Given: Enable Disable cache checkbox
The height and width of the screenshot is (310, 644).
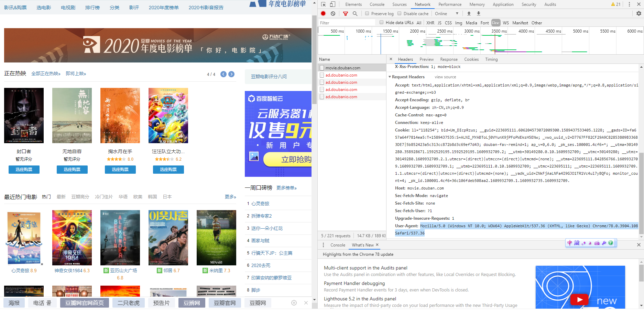Looking at the screenshot, I should [400, 13].
